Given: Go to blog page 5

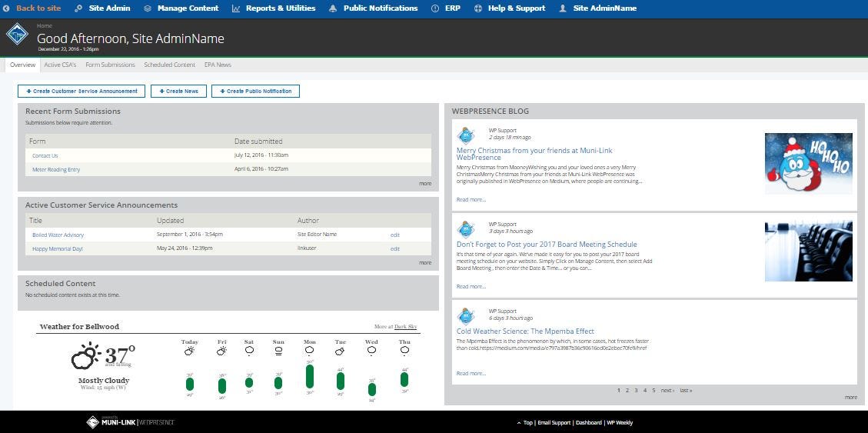Looking at the screenshot, I should pyautogui.click(x=653, y=391).
